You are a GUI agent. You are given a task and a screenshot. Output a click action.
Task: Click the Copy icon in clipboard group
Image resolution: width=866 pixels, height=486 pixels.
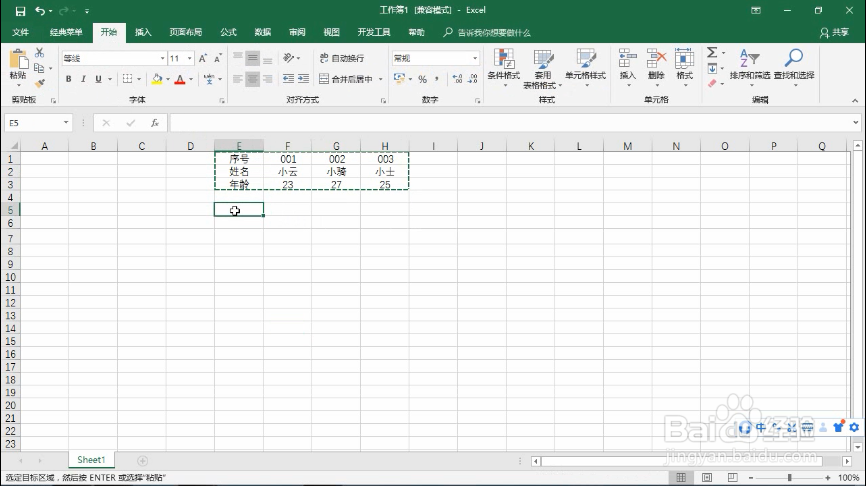point(39,68)
